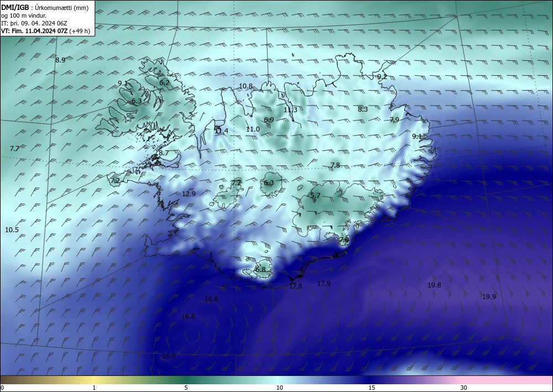Select the 8.3 value label
This screenshot has width=553, height=392.
[363, 109]
